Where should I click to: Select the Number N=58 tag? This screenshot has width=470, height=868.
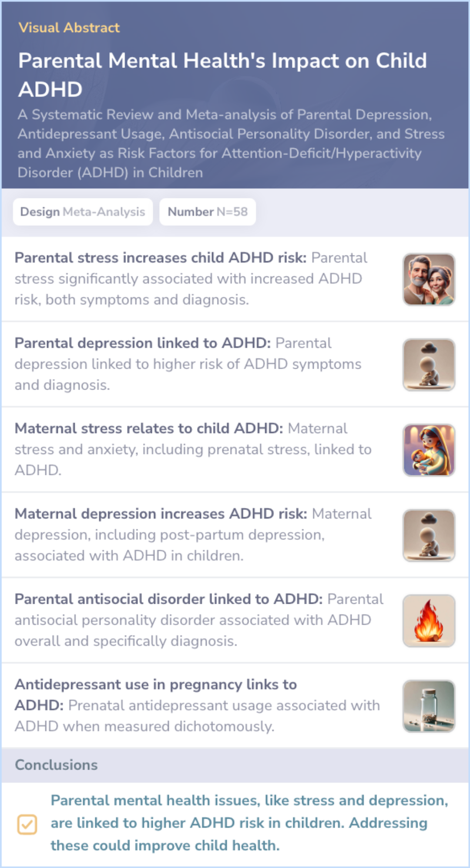pos(208,212)
